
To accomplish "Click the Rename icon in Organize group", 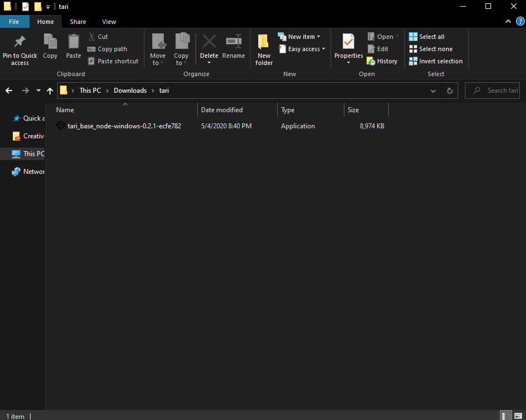I will point(233,42).
